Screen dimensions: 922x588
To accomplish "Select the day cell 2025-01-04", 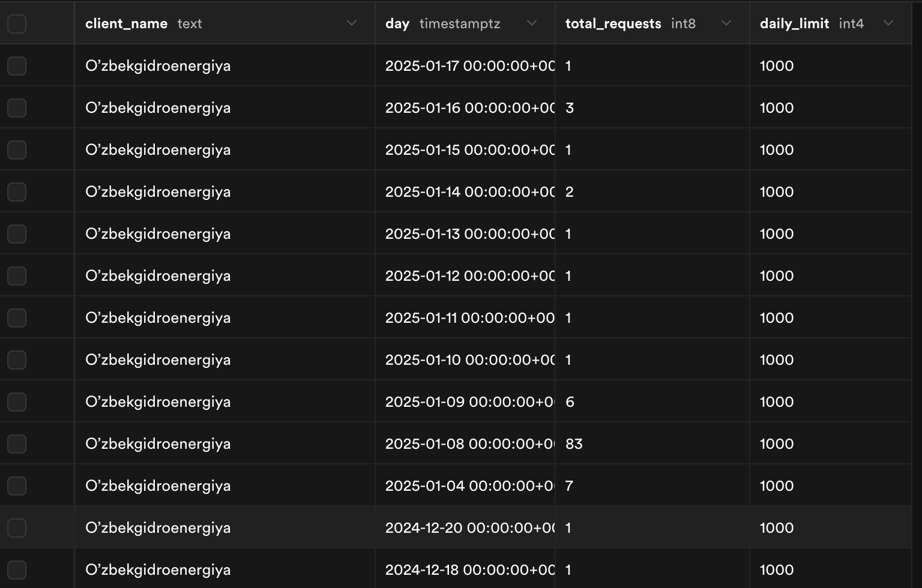I will tap(465, 485).
